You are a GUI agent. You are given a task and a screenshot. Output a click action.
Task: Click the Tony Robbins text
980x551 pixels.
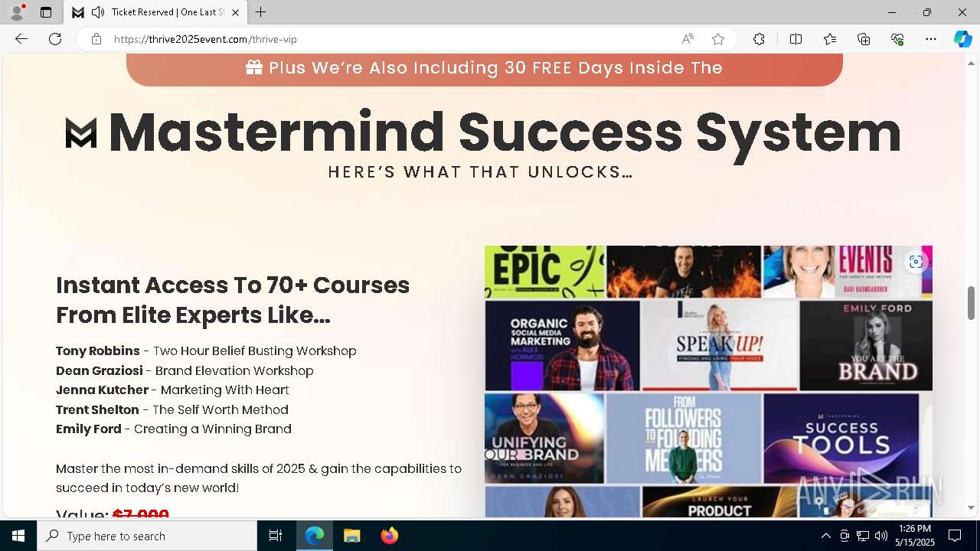98,351
